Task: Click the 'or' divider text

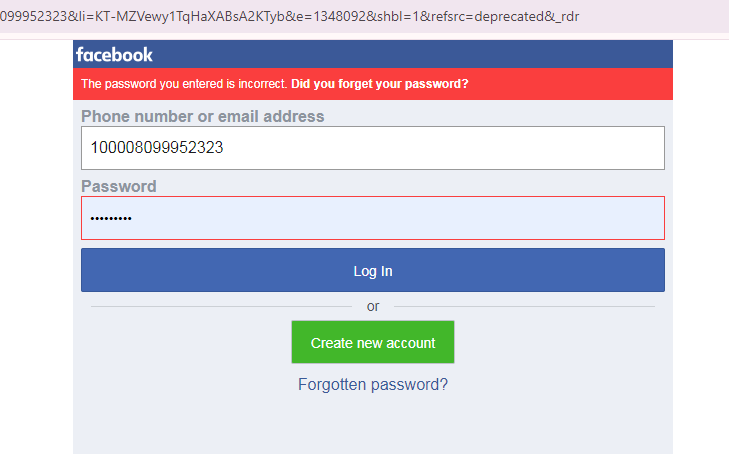Action: (373, 306)
